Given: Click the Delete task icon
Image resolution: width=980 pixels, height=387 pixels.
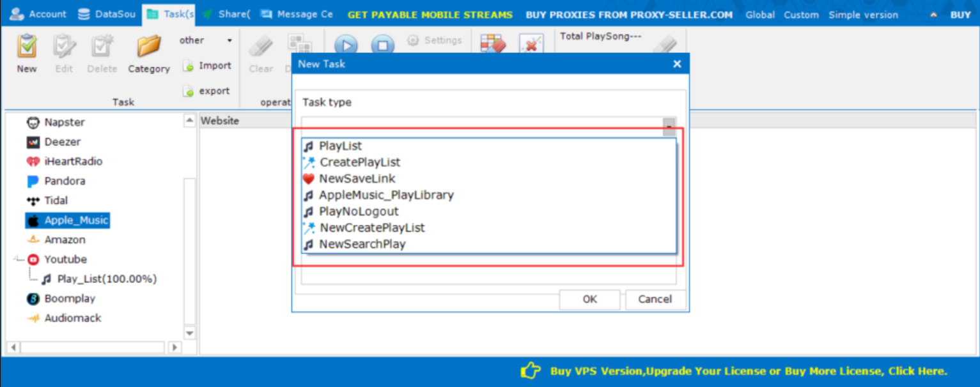Looking at the screenshot, I should pyautogui.click(x=102, y=54).
